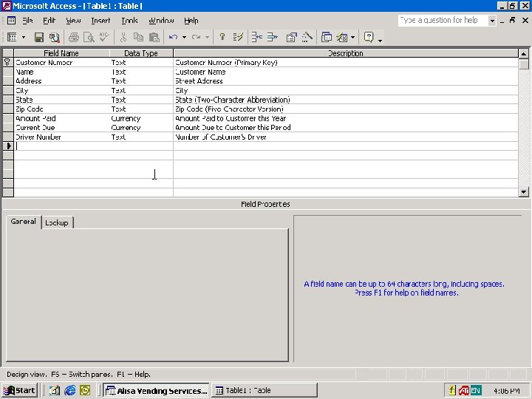Click the Indexes toolbar icon

pos(238,37)
